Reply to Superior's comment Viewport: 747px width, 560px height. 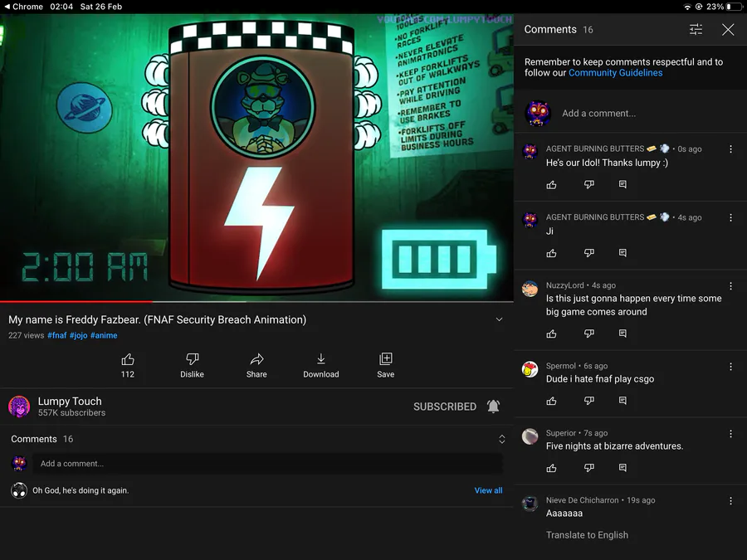[x=622, y=468]
